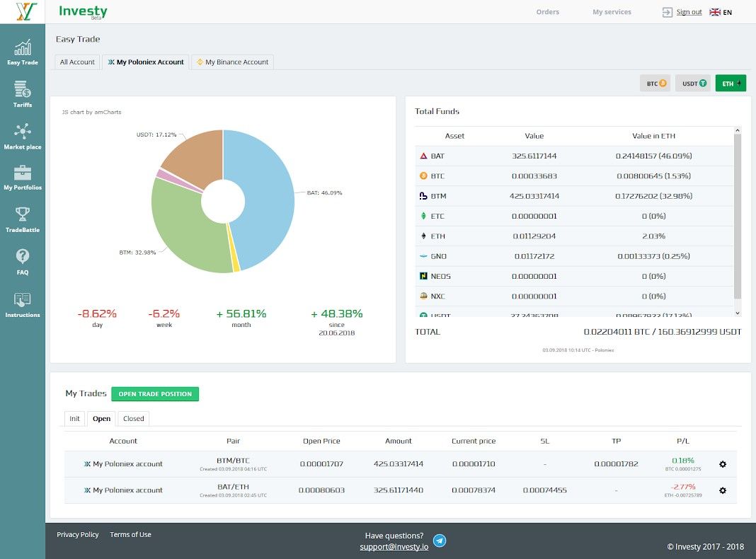Click the BAT/ETH pair cell
The image size is (756, 559).
(234, 490)
